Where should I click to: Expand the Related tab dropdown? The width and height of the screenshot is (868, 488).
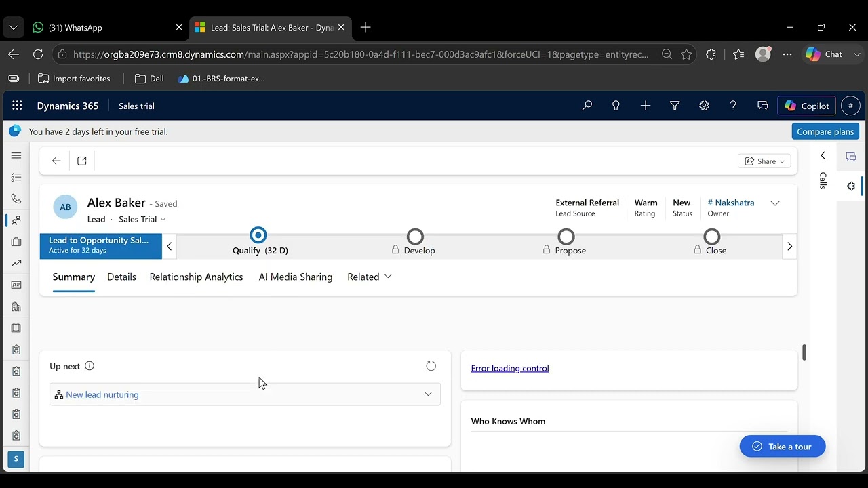[x=370, y=277]
